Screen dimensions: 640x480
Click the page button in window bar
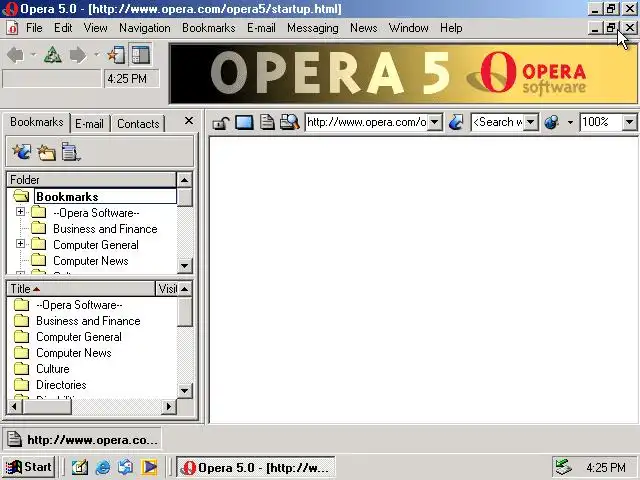[x=82, y=440]
